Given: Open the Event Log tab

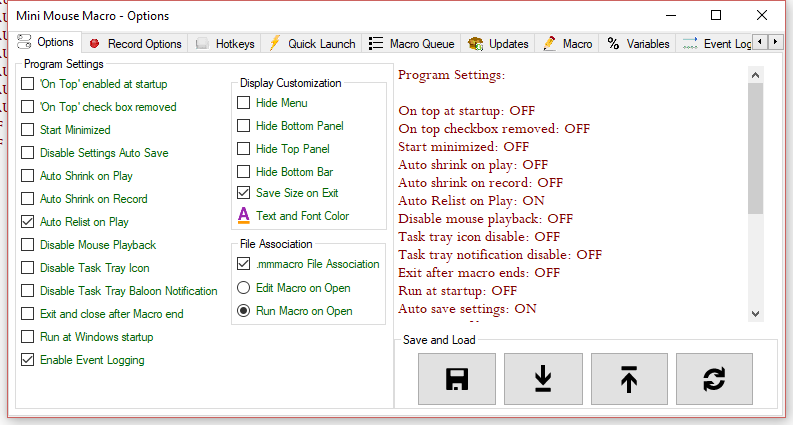Looking at the screenshot, I should coord(715,44).
